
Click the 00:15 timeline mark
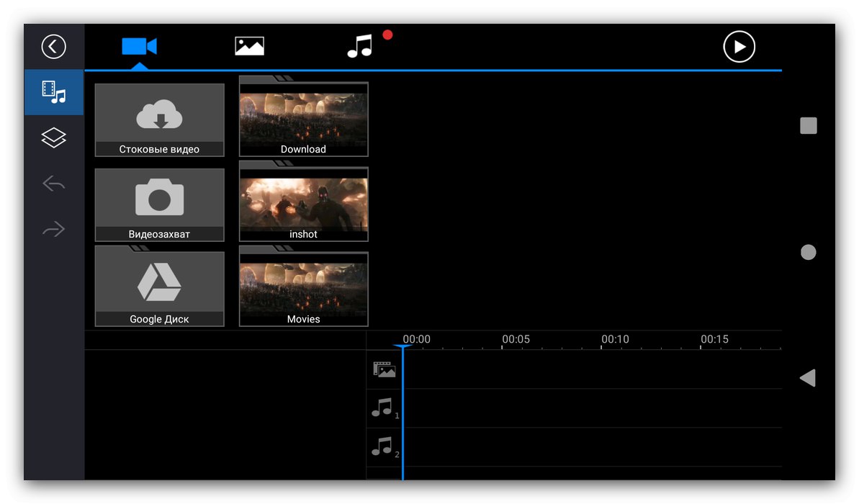714,339
